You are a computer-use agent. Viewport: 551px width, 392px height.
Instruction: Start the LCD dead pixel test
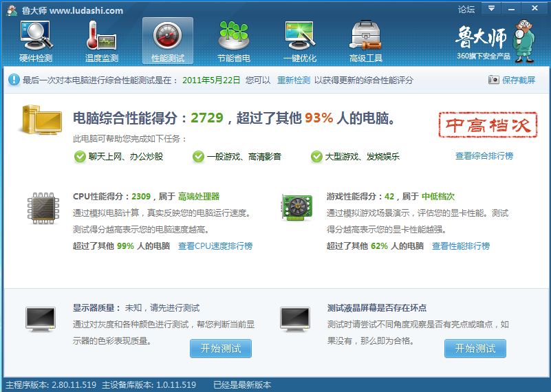pos(475,349)
